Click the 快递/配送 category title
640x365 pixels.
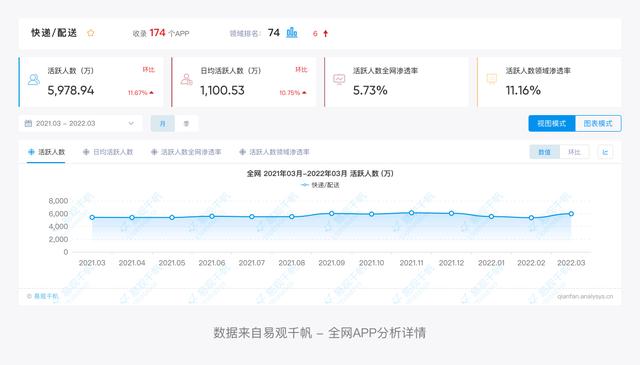pos(54,33)
